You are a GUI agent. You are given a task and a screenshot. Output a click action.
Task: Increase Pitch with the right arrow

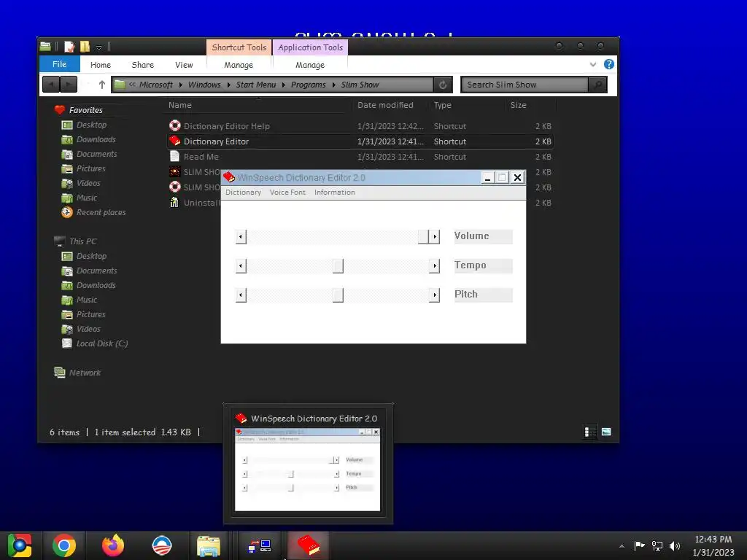[x=434, y=295]
